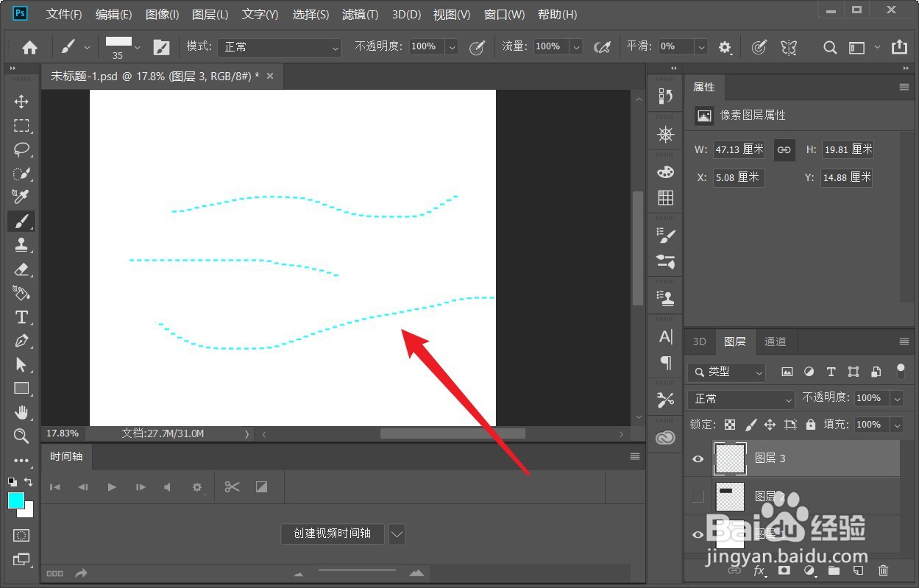Select the Eyedropper tool
919x588 pixels.
(x=21, y=197)
